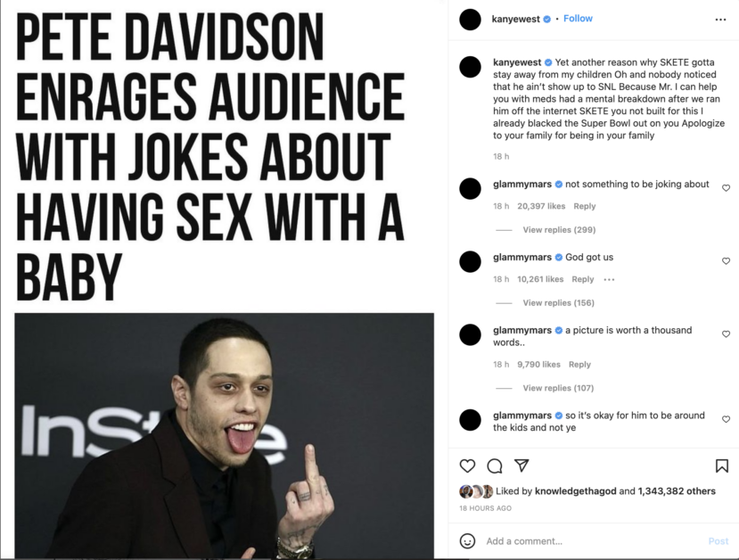Viewport: 739px width, 560px height.
Task: Like the 'not something to be joking about' comment
Action: [726, 188]
